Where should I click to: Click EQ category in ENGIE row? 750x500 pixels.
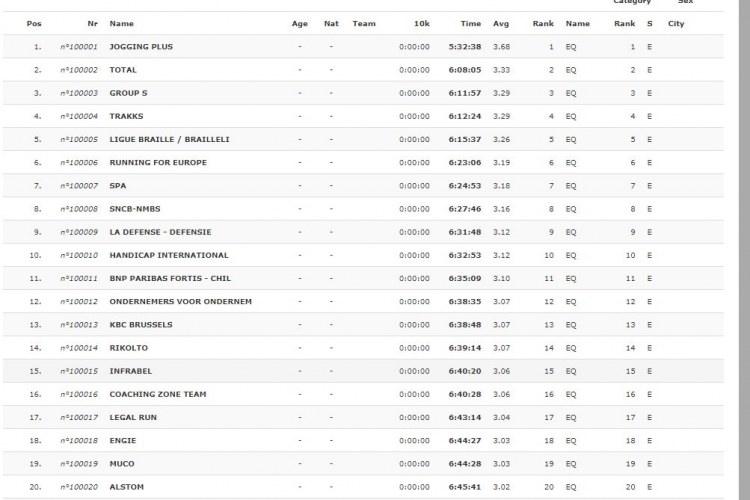pos(571,441)
